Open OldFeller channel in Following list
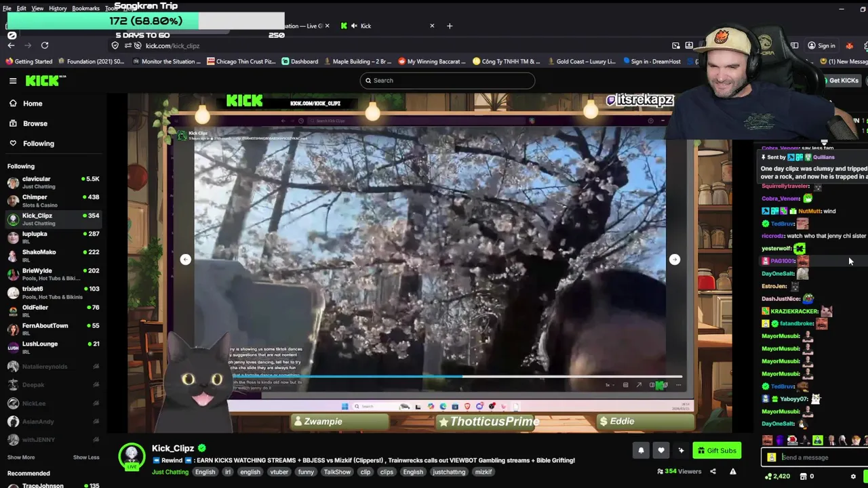 pyautogui.click(x=53, y=310)
